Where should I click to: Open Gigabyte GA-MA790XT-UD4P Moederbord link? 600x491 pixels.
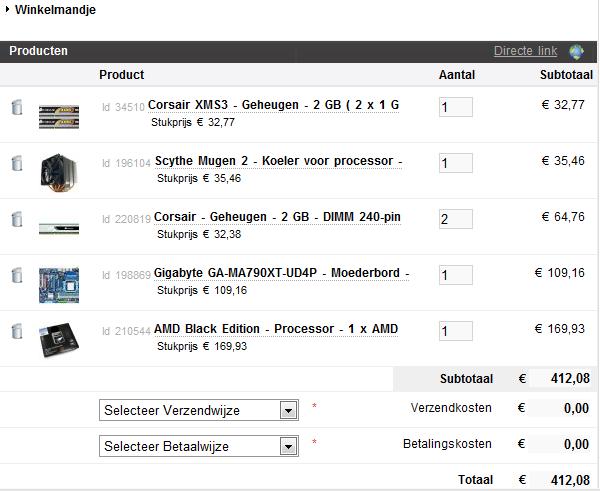[x=281, y=272]
